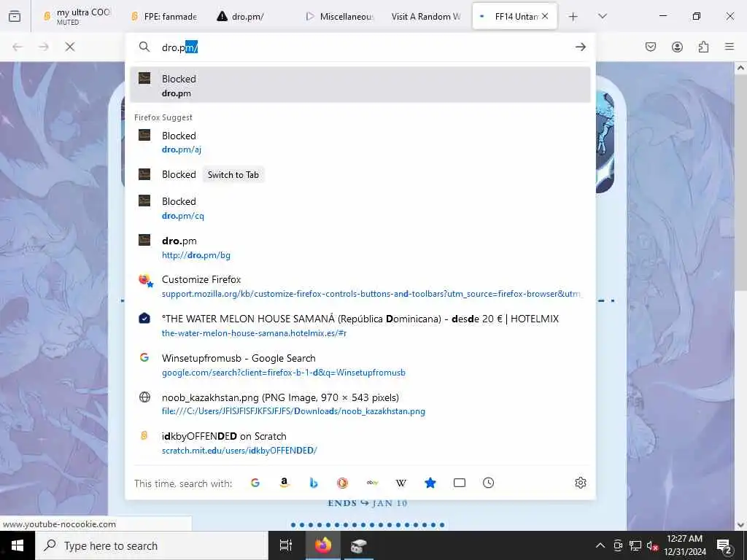The image size is (747, 560).
Task: Search with eBay this time
Action: coord(372,483)
